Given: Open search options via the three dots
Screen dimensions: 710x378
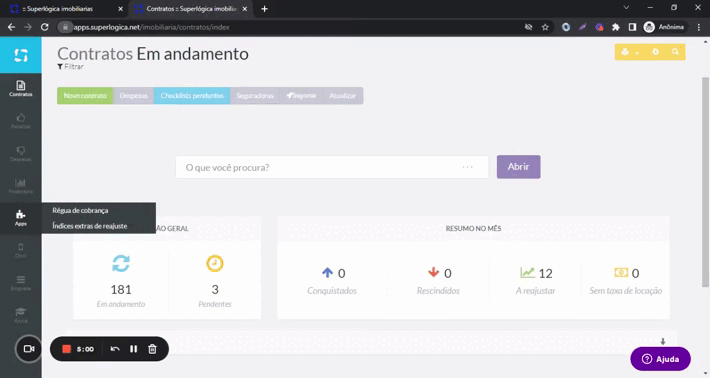Looking at the screenshot, I should tap(468, 167).
